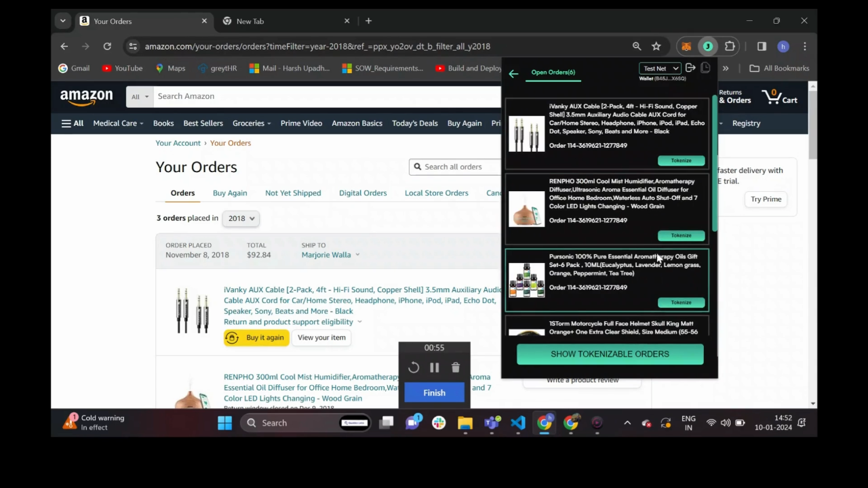Open the history document icon in popup
The image size is (868, 488).
point(705,68)
